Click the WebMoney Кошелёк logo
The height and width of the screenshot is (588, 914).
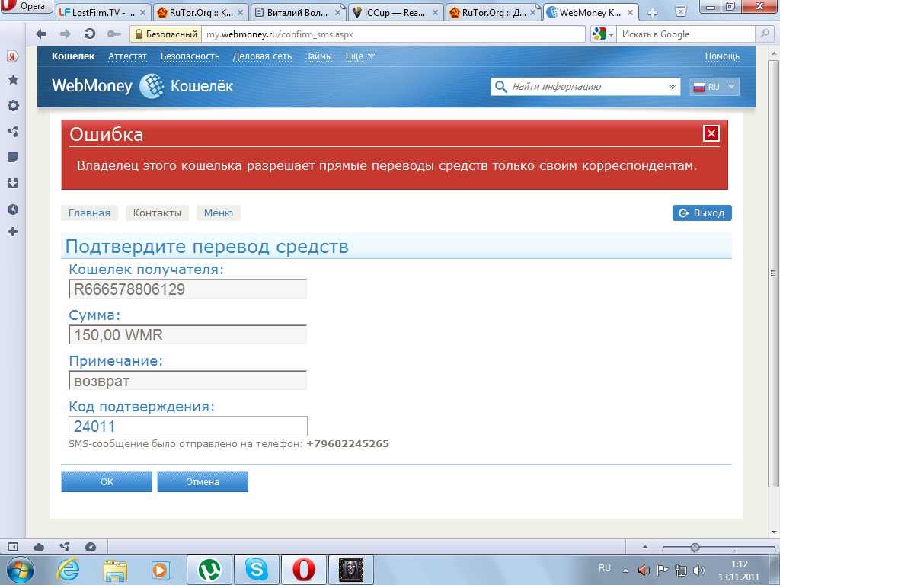(142, 86)
